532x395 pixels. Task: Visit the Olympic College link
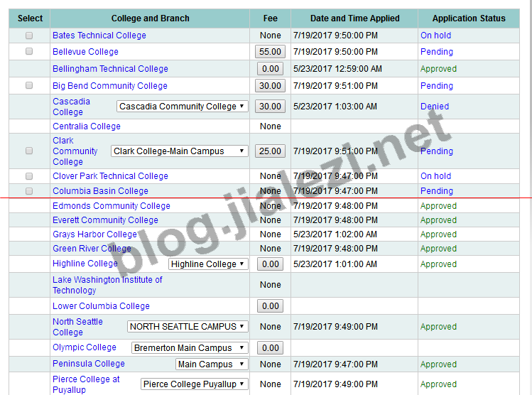pyautogui.click(x=85, y=347)
